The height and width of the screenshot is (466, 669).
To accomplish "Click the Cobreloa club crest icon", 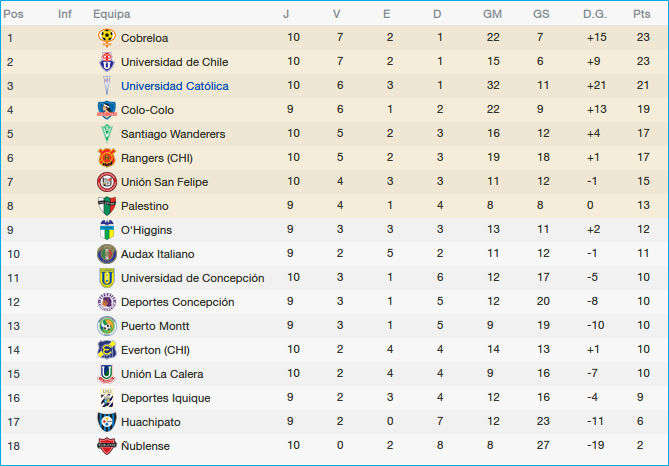I will pyautogui.click(x=106, y=38).
